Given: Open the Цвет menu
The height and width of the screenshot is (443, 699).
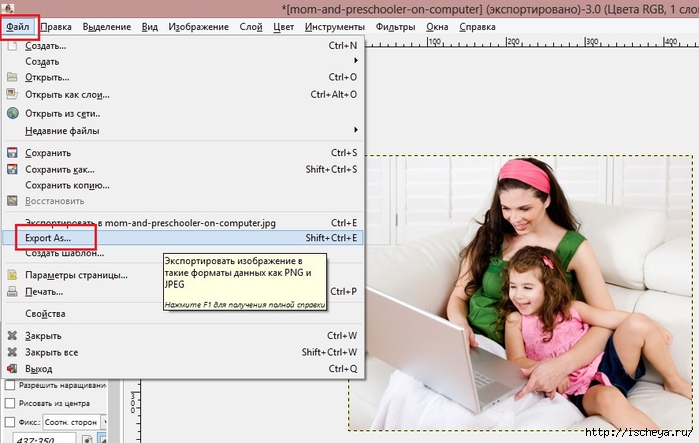Looking at the screenshot, I should [284, 27].
